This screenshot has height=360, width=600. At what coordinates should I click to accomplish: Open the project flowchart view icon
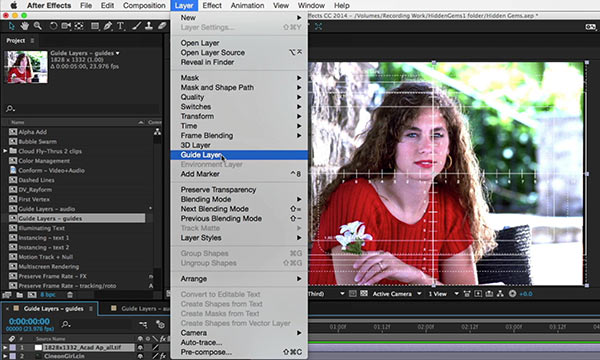point(157,132)
